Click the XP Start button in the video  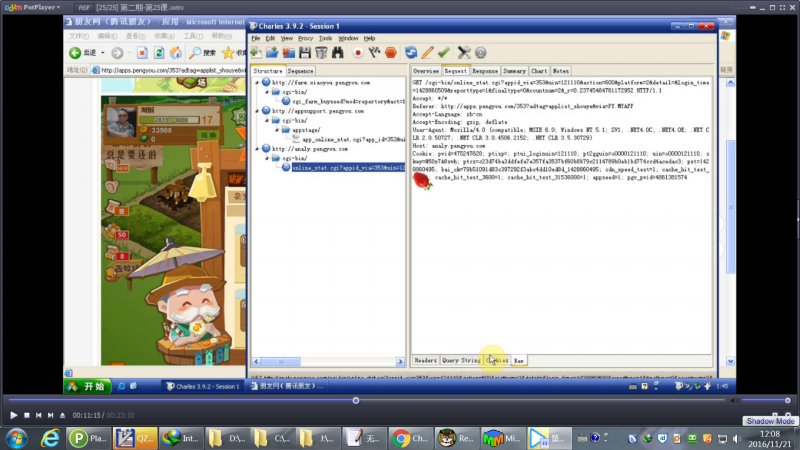[87, 386]
